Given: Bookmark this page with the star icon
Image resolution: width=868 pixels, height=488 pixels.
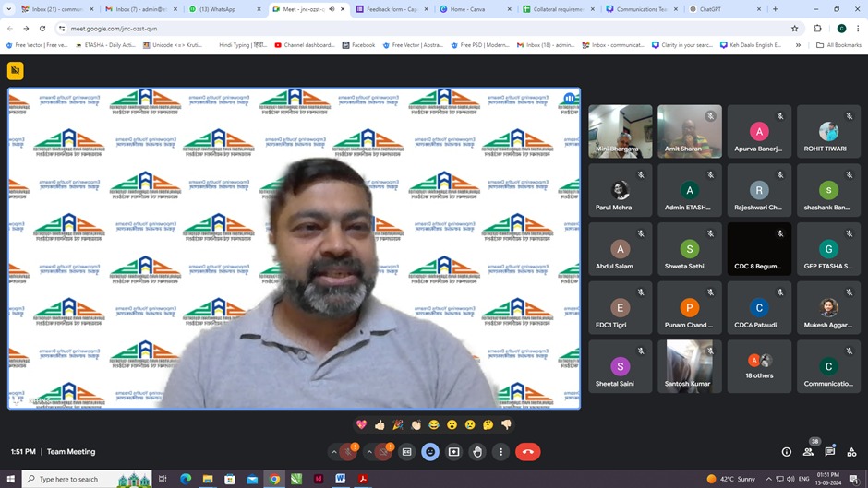Looking at the screenshot, I should point(795,29).
